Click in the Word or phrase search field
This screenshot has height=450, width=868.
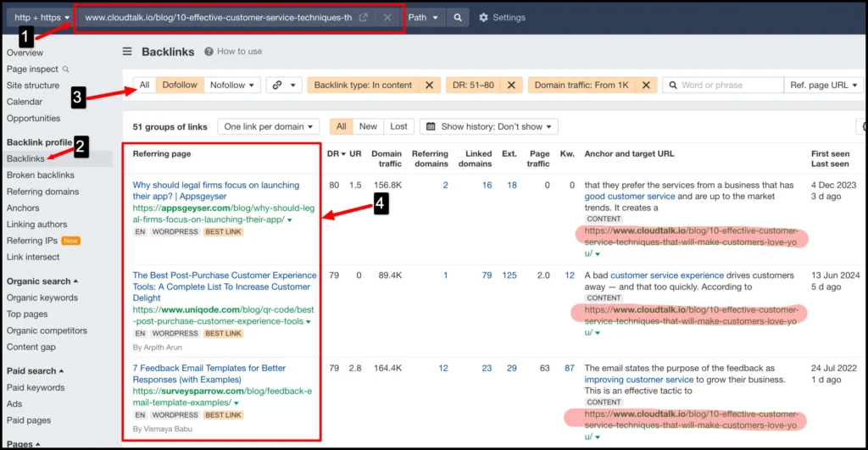723,86
